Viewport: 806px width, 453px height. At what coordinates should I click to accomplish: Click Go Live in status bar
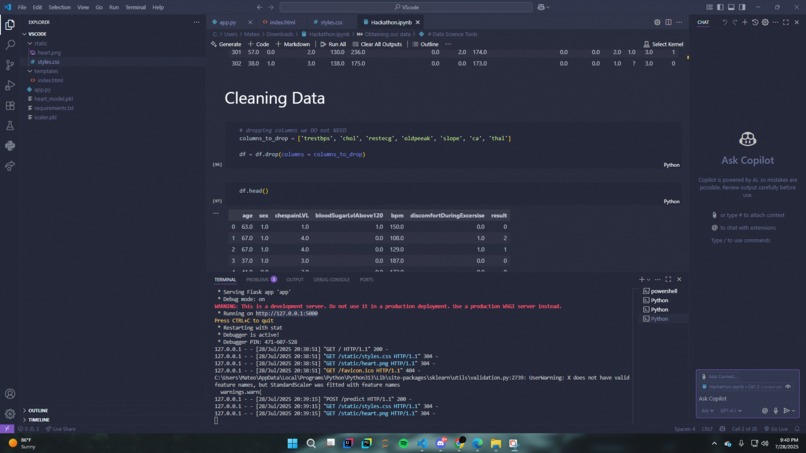pos(776,429)
